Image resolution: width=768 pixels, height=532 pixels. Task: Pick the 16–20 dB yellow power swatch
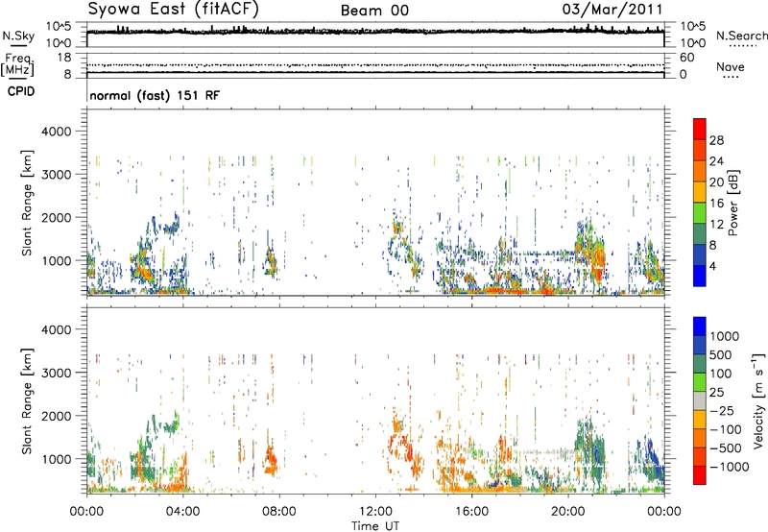pos(700,192)
